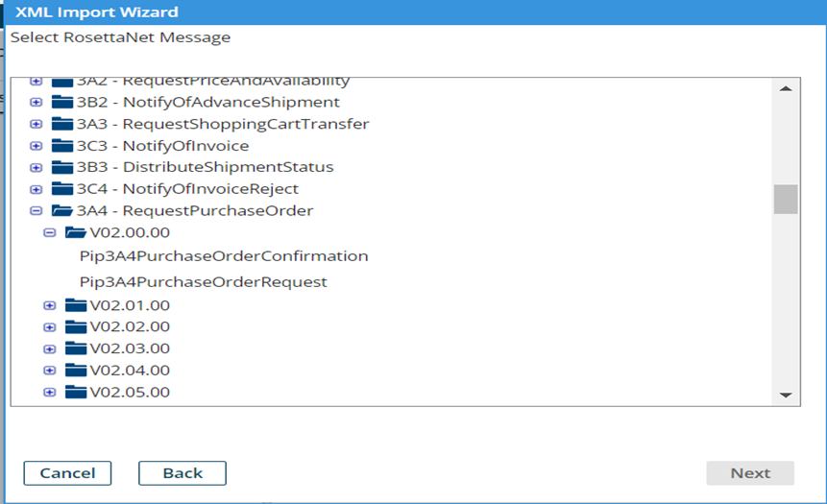Click the 3A3 RequestShoppingCartTransfer folder icon
827x504 pixels.
[62, 124]
